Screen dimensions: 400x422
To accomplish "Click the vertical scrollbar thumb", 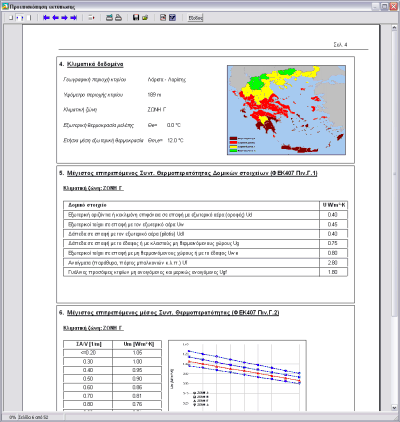I will (x=394, y=174).
